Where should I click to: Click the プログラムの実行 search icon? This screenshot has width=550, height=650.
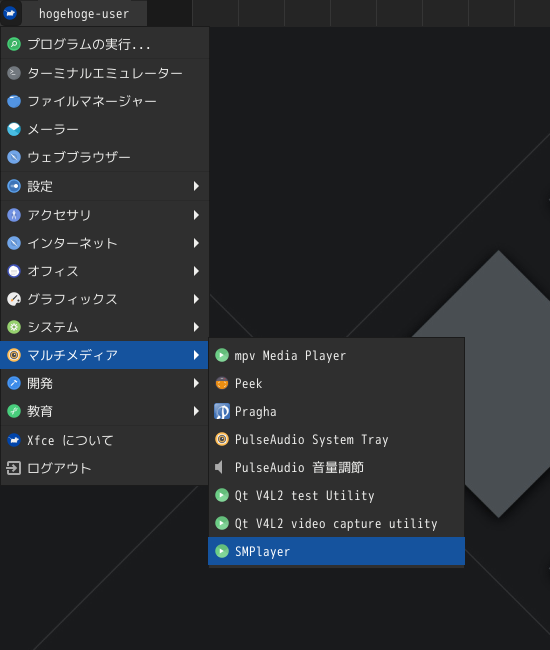click(x=14, y=44)
